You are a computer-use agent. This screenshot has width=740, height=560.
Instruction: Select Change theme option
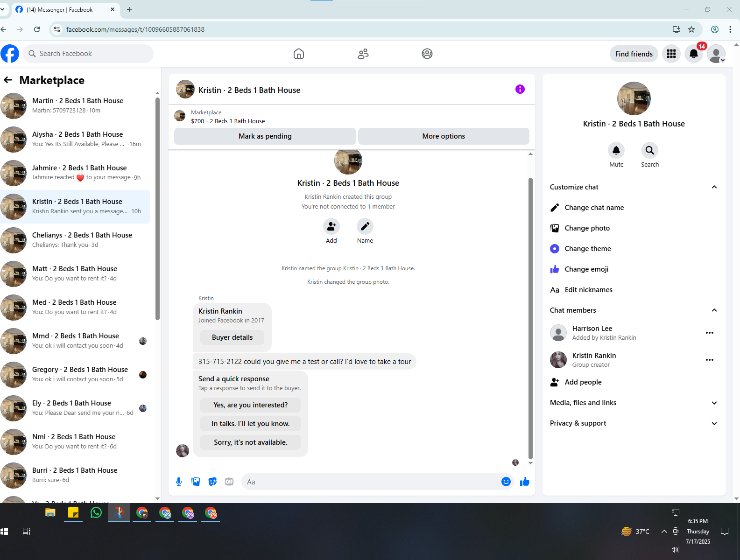634,249
